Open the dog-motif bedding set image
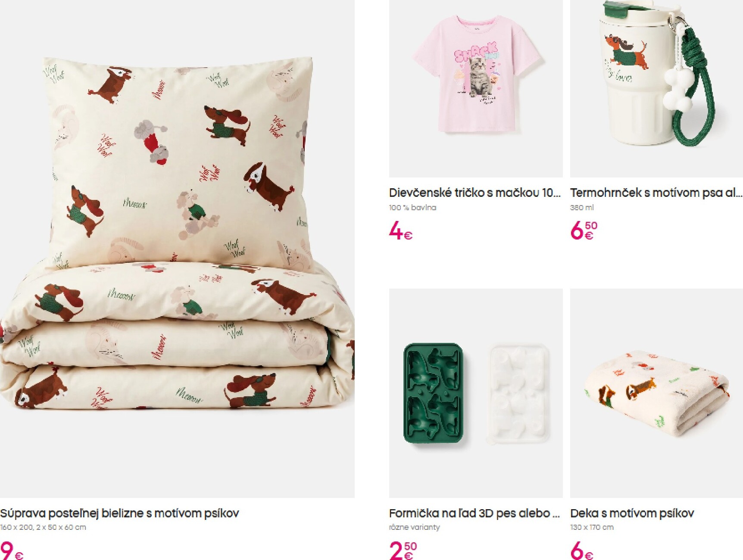This screenshot has height=560, width=743. 177,249
